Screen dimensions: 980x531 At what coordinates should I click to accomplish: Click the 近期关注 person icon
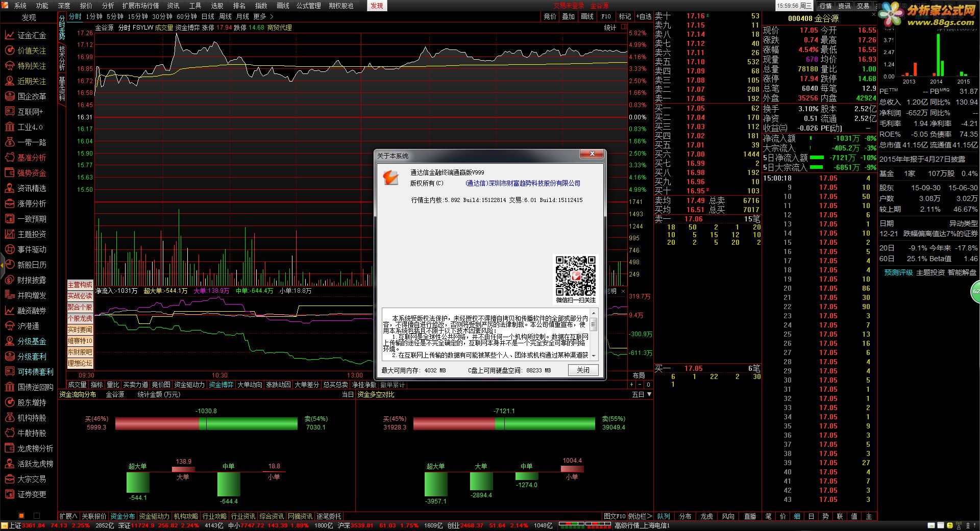tap(9, 81)
